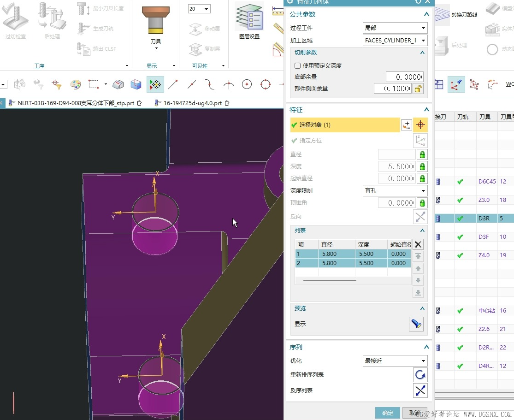This screenshot has width=514, height=420.
Task: Open the 加工区域 FACES_CYLINDER_1 dropdown
Action: 395,40
